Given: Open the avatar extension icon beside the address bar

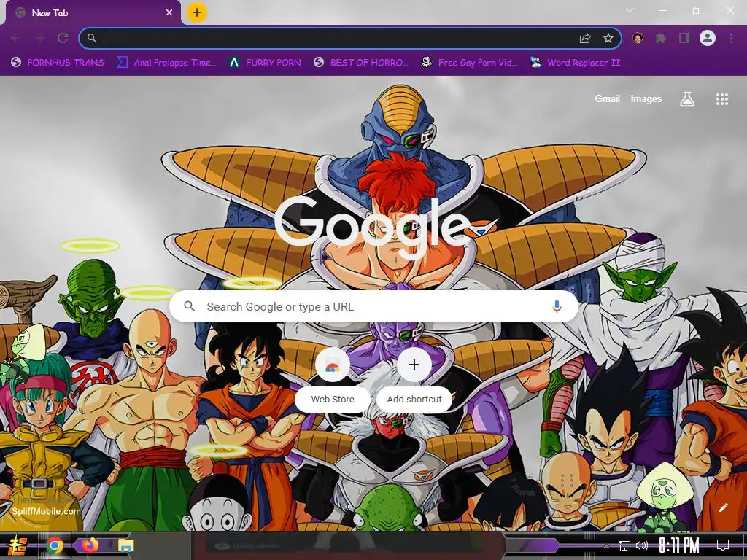Looking at the screenshot, I should pos(638,38).
